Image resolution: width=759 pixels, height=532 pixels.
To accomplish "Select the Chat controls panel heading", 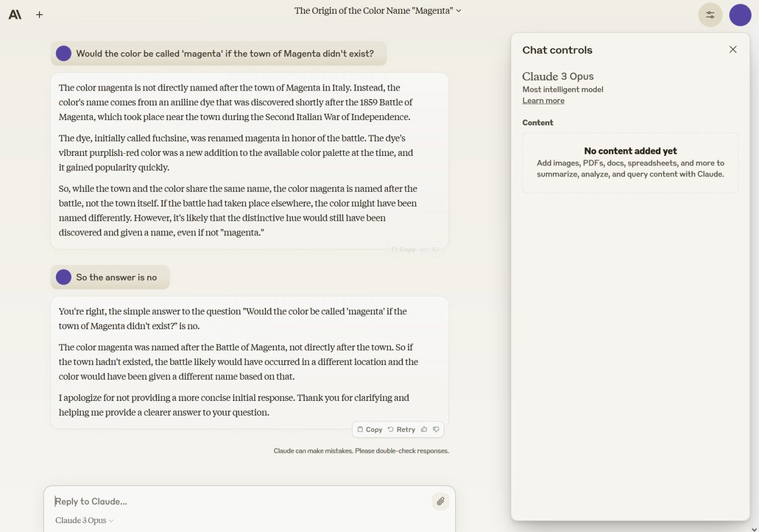I will [x=557, y=50].
